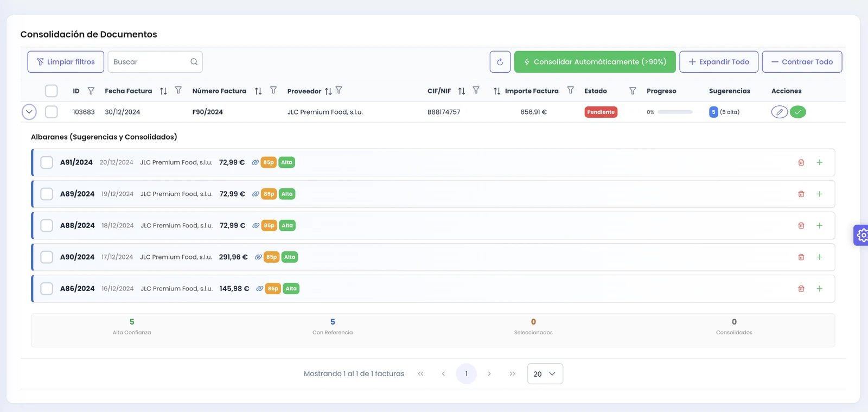Screen dimensions: 868x412
Task: Click the link icon on albarán A86/2024
Action: [260, 288]
